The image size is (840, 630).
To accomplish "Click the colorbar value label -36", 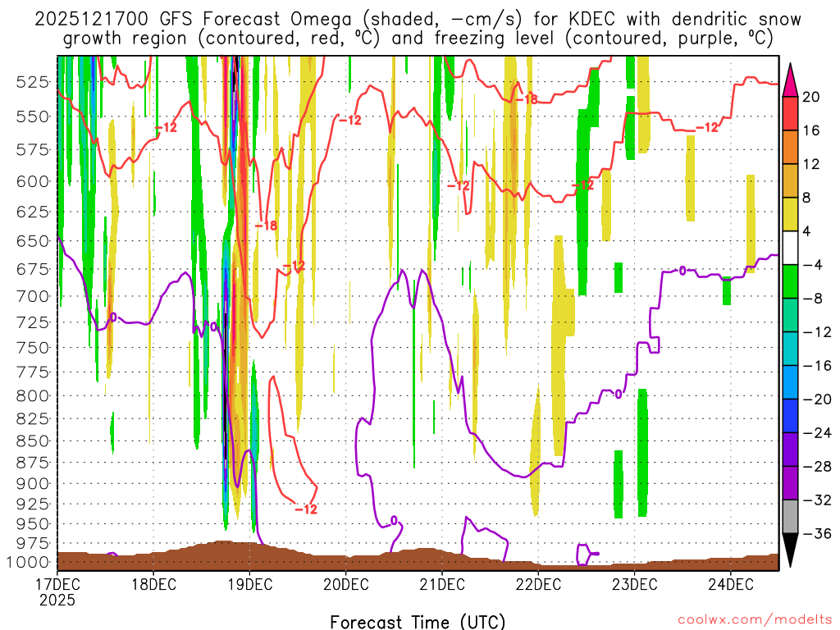I will pyautogui.click(x=817, y=533).
